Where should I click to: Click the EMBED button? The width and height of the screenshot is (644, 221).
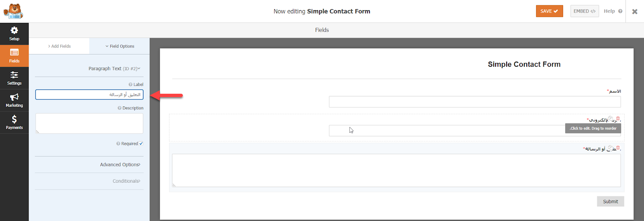coord(584,11)
